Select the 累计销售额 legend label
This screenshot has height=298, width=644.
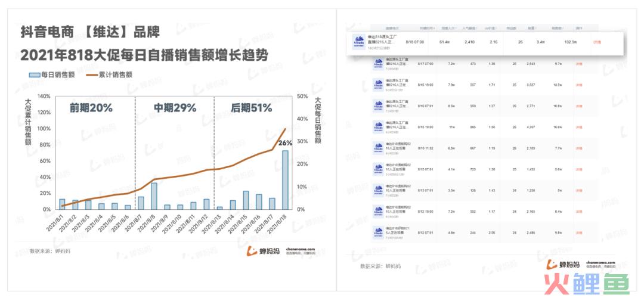coord(116,74)
